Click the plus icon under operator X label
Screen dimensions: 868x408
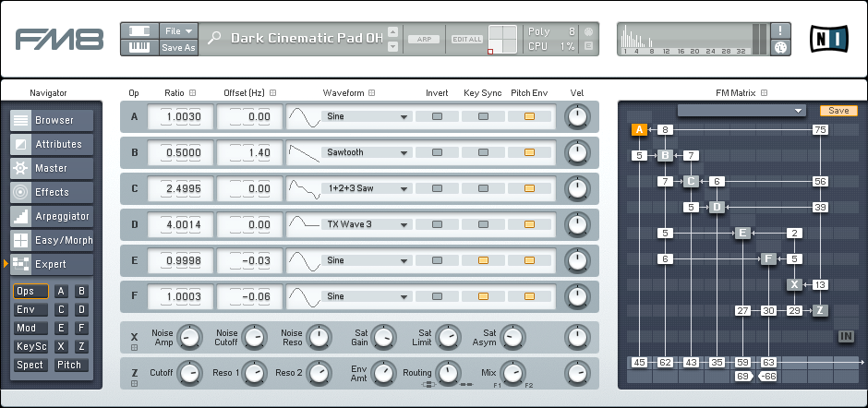point(135,348)
